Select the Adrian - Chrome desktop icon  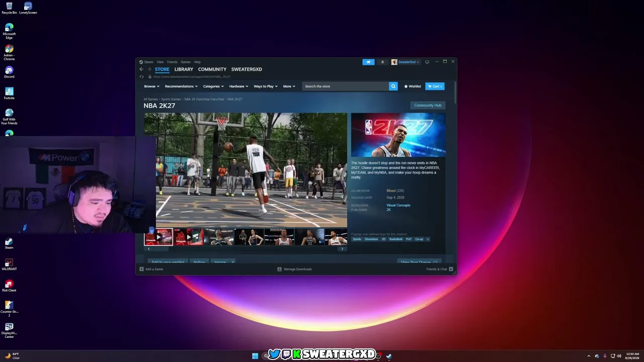pos(9,53)
